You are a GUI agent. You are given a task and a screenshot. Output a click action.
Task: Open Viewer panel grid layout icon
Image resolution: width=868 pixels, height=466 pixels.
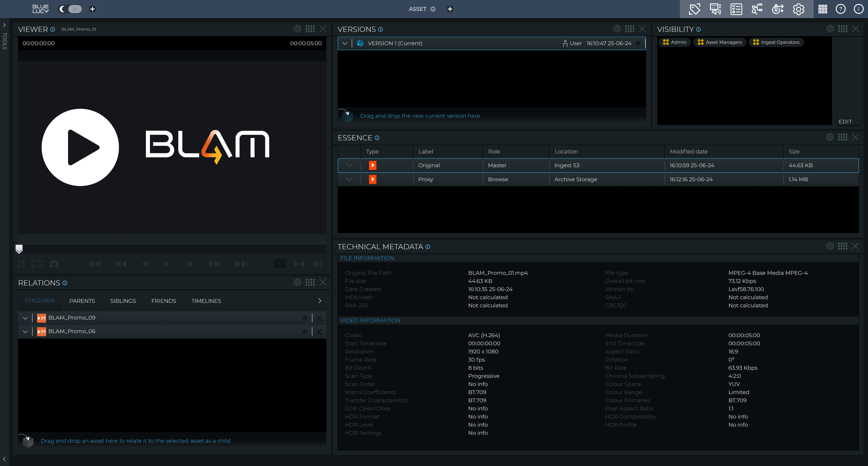pos(310,29)
